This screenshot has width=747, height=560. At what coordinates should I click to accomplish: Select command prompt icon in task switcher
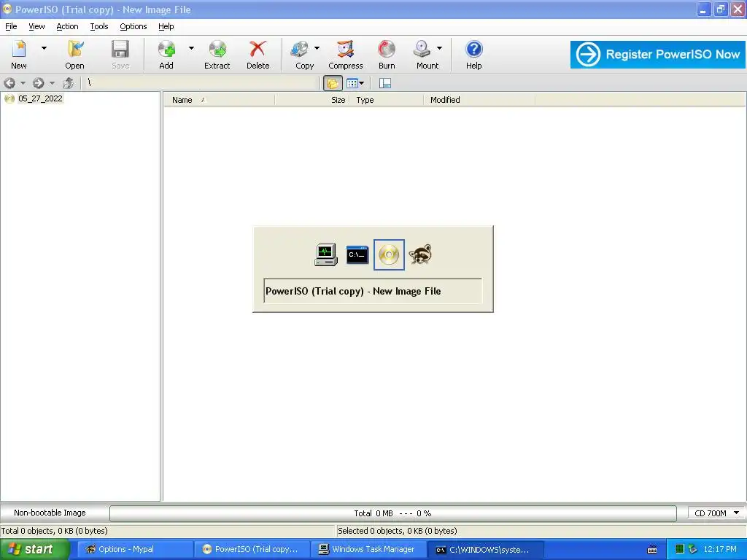point(357,254)
